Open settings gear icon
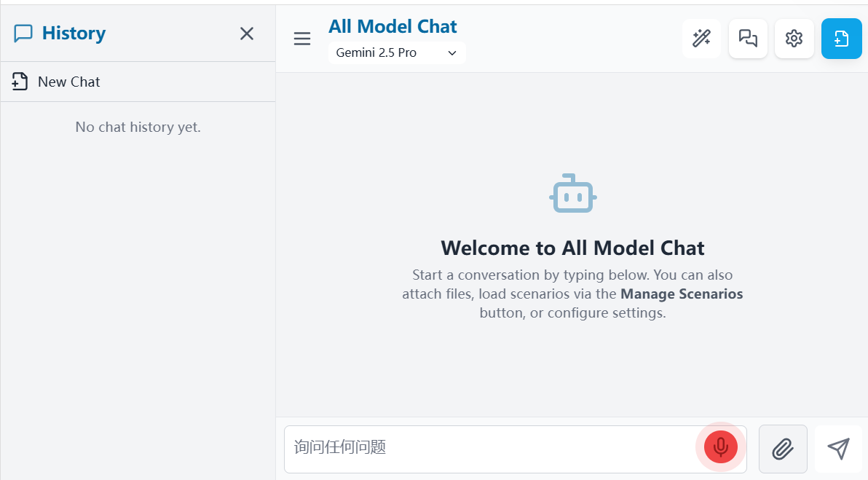 pyautogui.click(x=794, y=39)
